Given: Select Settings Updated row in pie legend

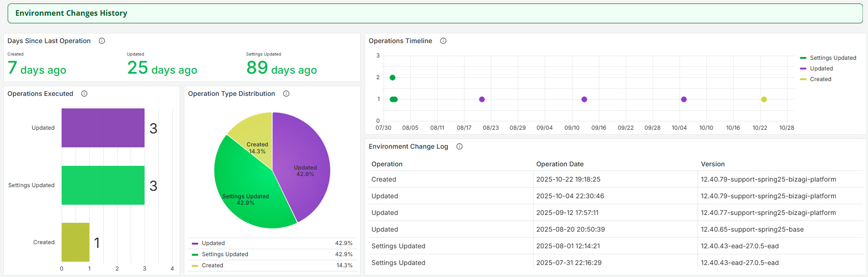Looking at the screenshot, I should pos(272,254).
